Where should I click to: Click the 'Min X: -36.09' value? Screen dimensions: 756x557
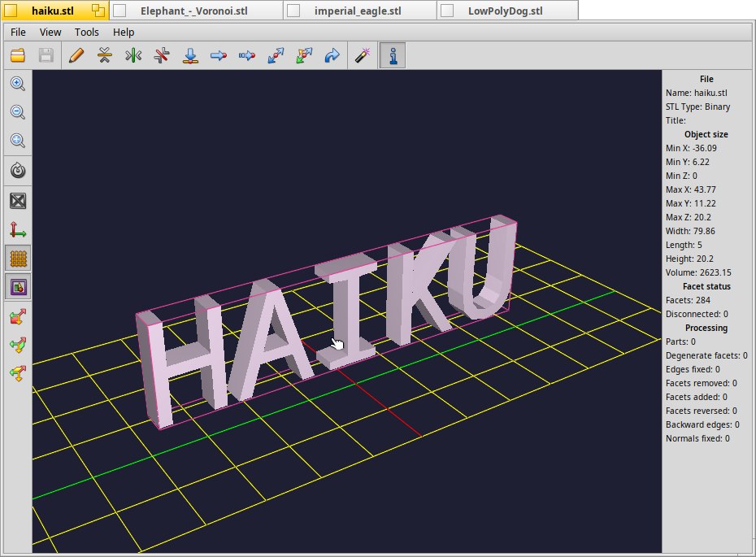[x=691, y=148]
